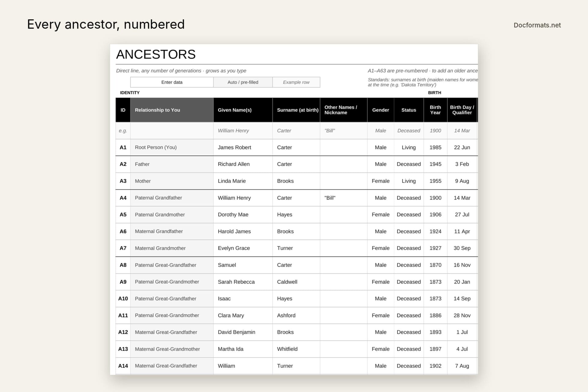Select the 'Birth Year' column header
Image resolution: width=588 pixels, height=392 pixels.
coord(435,110)
